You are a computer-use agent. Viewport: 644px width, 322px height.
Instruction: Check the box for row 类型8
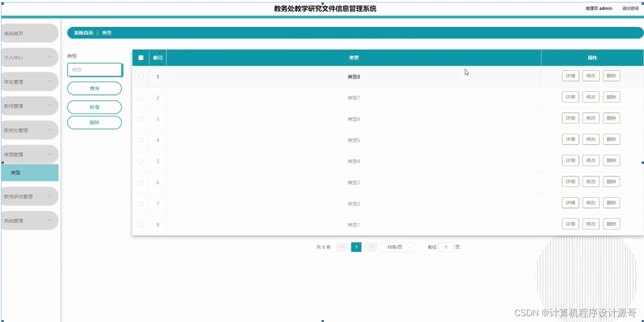click(x=141, y=77)
